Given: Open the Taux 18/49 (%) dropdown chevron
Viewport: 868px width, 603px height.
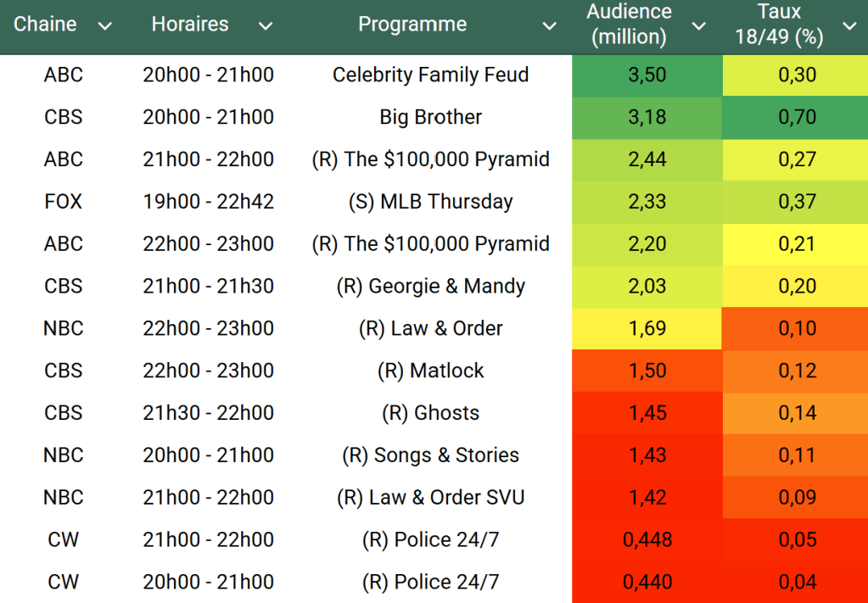Looking at the screenshot, I should point(849,26).
